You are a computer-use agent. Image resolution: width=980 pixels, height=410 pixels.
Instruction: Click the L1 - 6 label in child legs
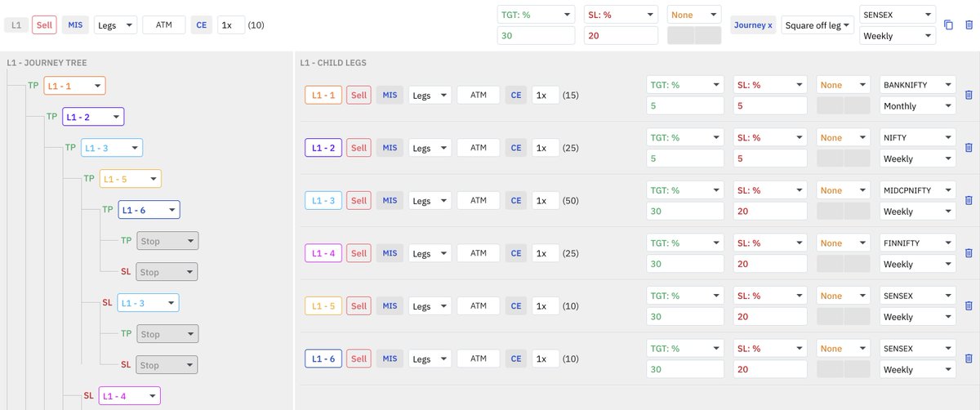coord(323,359)
